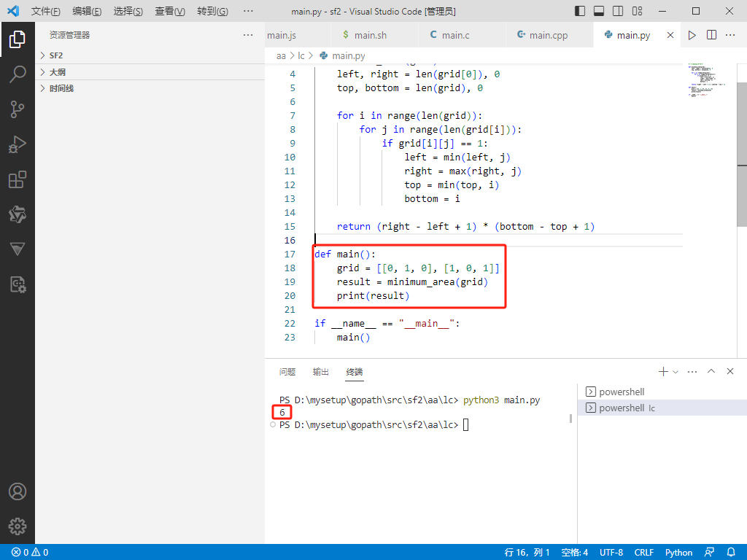
Task: Click the VS Code logo icon
Action: pyautogui.click(x=13, y=10)
